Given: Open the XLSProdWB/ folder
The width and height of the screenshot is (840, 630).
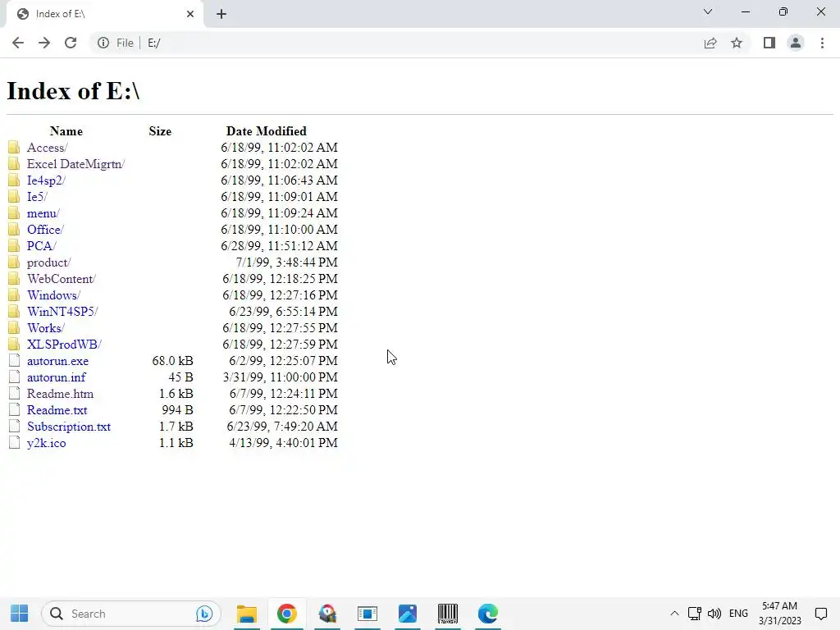Looking at the screenshot, I should (64, 345).
